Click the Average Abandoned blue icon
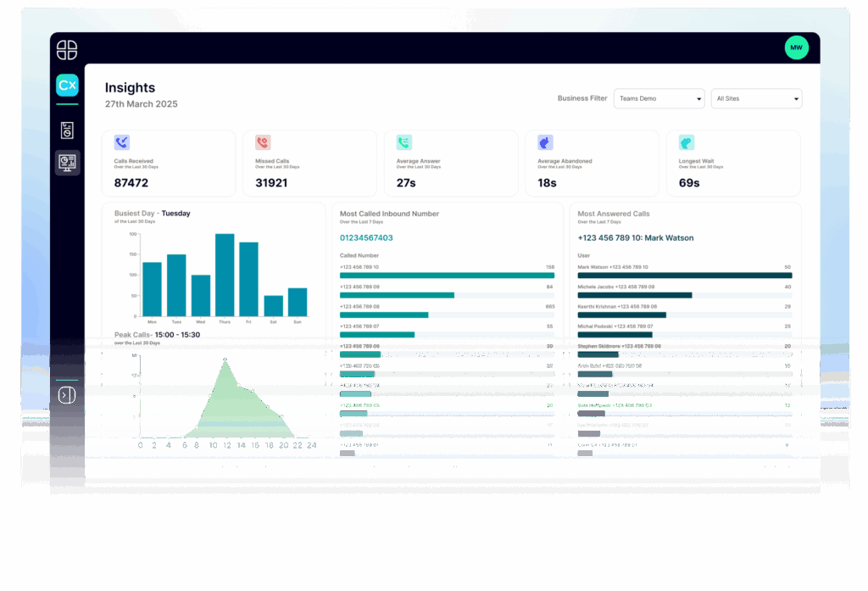The image size is (868, 591). pos(545,142)
